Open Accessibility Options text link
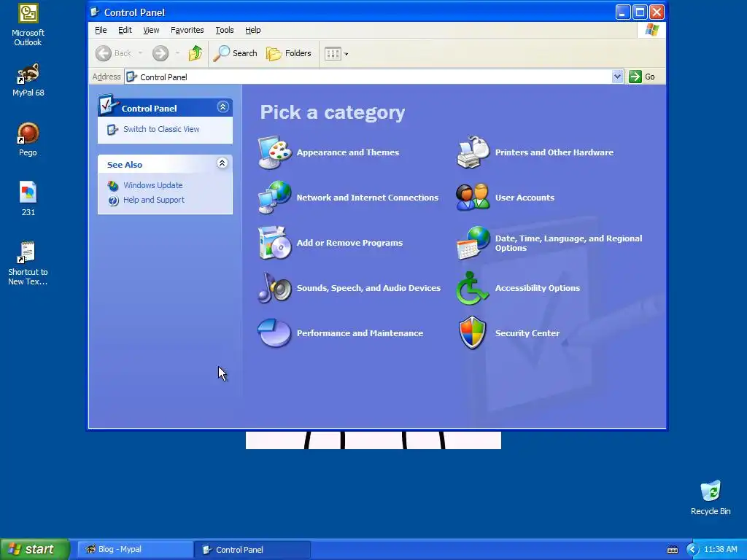The height and width of the screenshot is (560, 747). coord(538,288)
